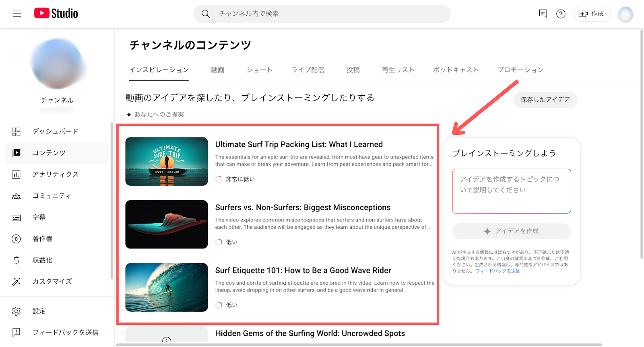Click the horizontal scrollbar at bottom
The width and height of the screenshot is (644, 347).
click(359, 345)
